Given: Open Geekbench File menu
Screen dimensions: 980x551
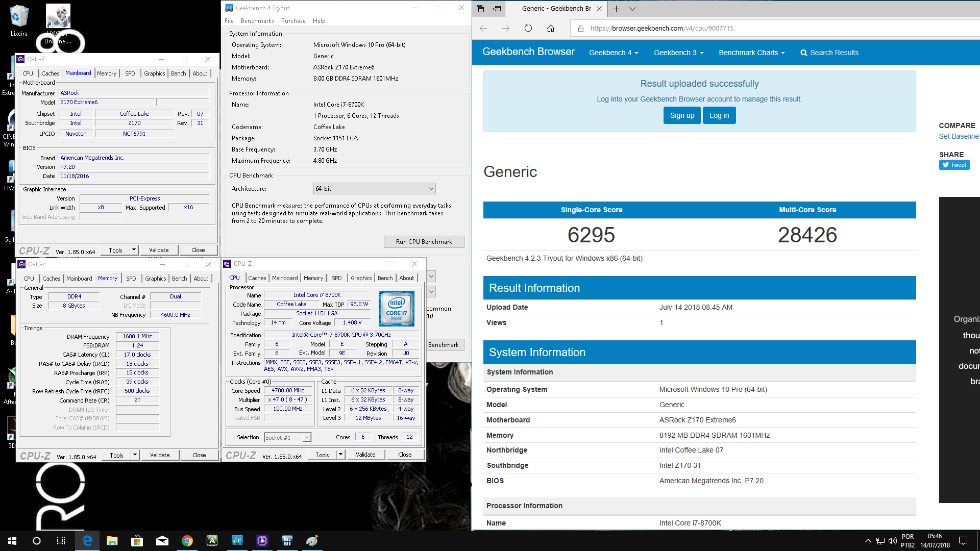Looking at the screenshot, I should click(229, 21).
